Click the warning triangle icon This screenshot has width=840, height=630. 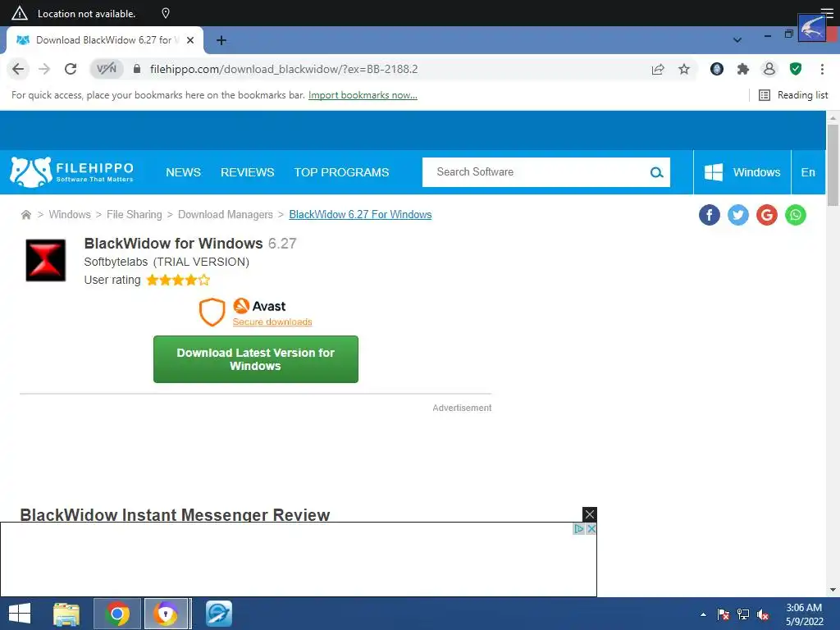[20, 13]
